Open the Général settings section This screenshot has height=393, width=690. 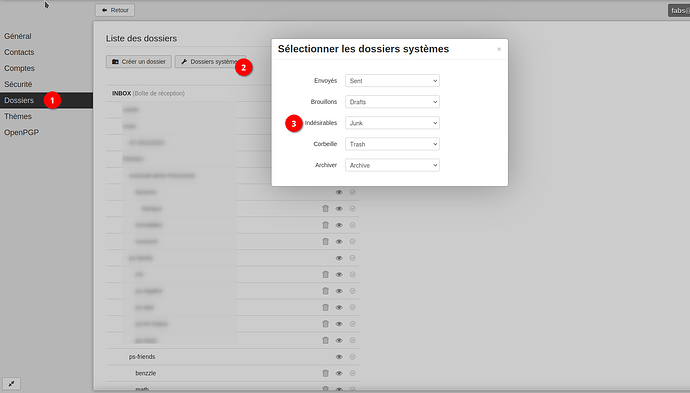pos(18,36)
